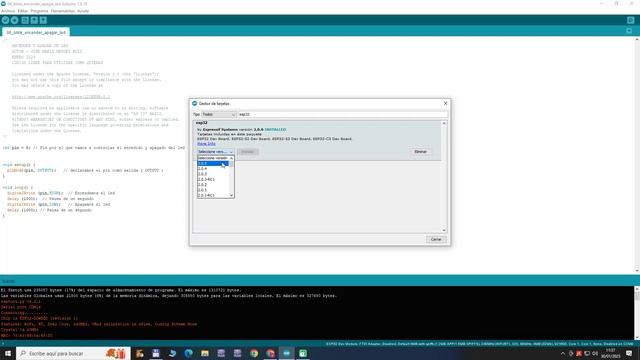Open the Herramientas menu

coord(63,11)
